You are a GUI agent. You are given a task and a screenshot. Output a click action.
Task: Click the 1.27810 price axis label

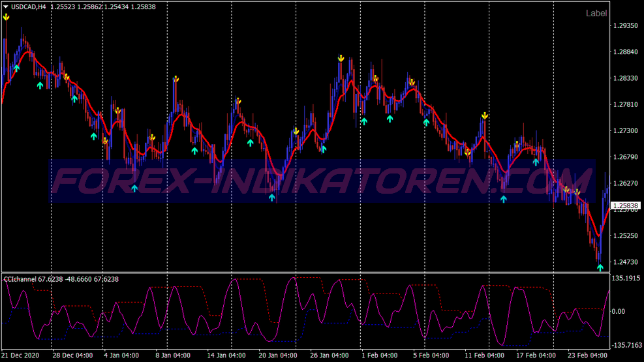[625, 104]
